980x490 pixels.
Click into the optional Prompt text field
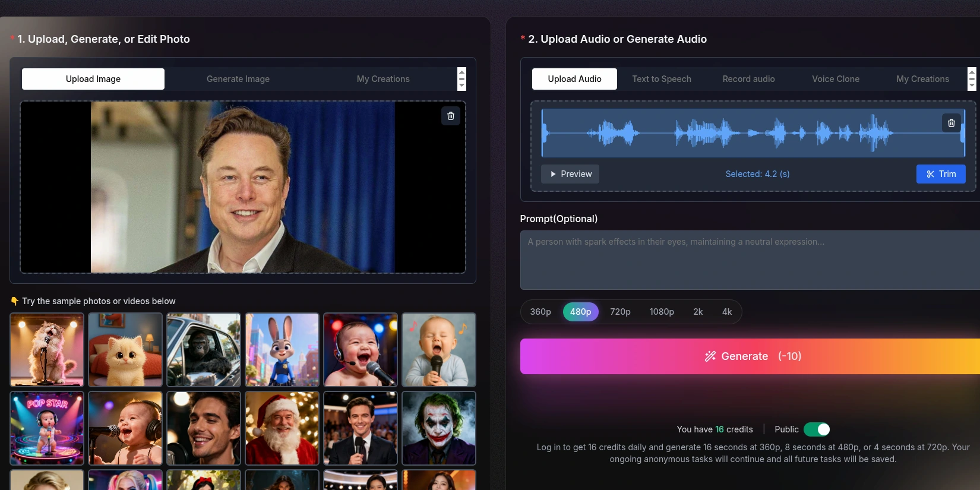(750, 260)
